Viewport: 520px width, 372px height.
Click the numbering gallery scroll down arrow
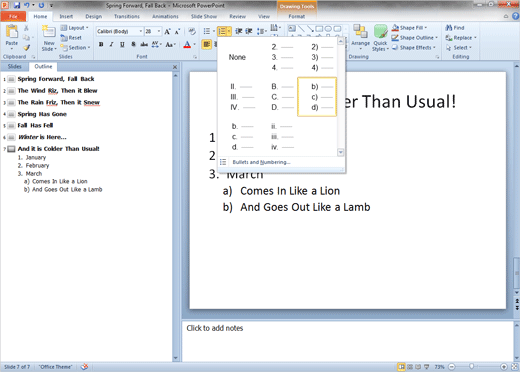pos(341,152)
